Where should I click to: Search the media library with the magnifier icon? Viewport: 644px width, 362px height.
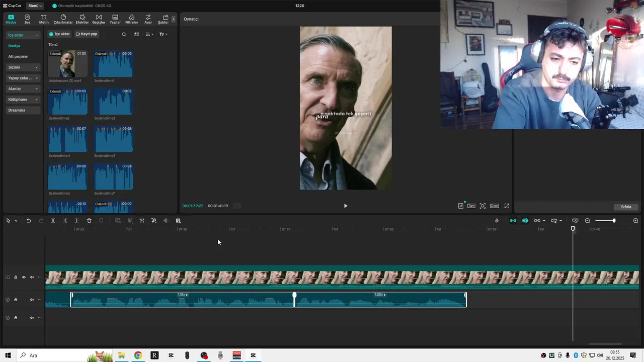pos(124,34)
